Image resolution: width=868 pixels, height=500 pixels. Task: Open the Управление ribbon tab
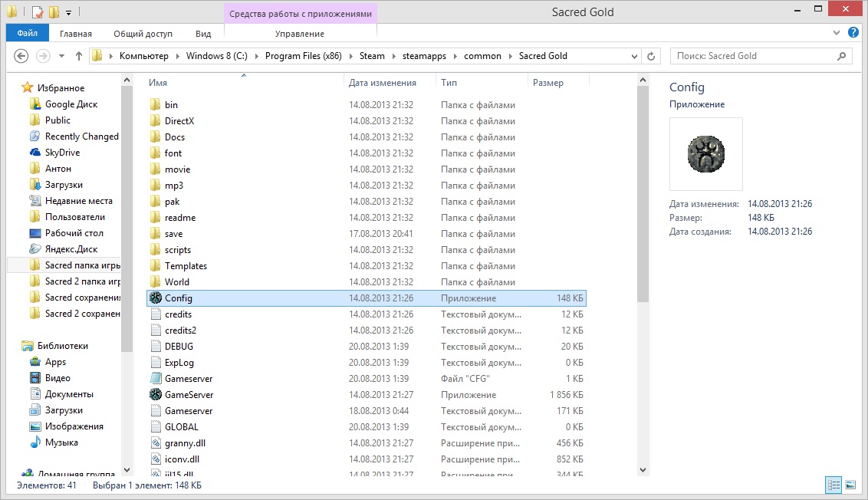tap(300, 34)
